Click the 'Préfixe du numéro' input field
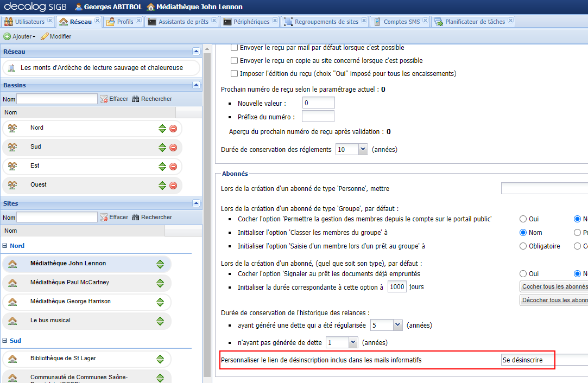Viewport: 588px width, 383px height. click(x=318, y=117)
